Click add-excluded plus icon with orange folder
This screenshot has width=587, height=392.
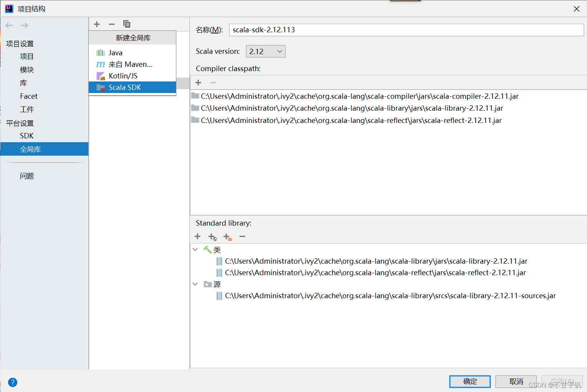(227, 237)
